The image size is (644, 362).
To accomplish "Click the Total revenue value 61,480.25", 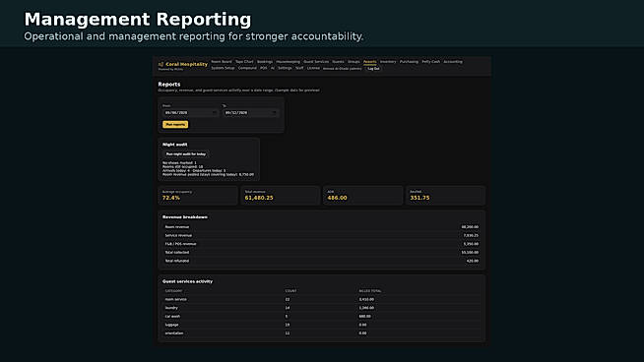I will coord(259,198).
